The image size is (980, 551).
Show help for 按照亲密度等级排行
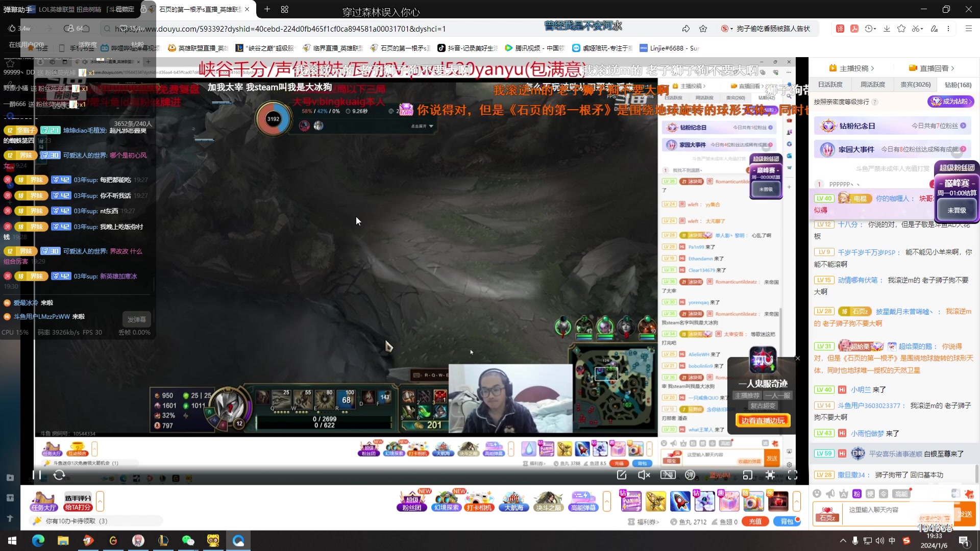pyautogui.click(x=875, y=102)
